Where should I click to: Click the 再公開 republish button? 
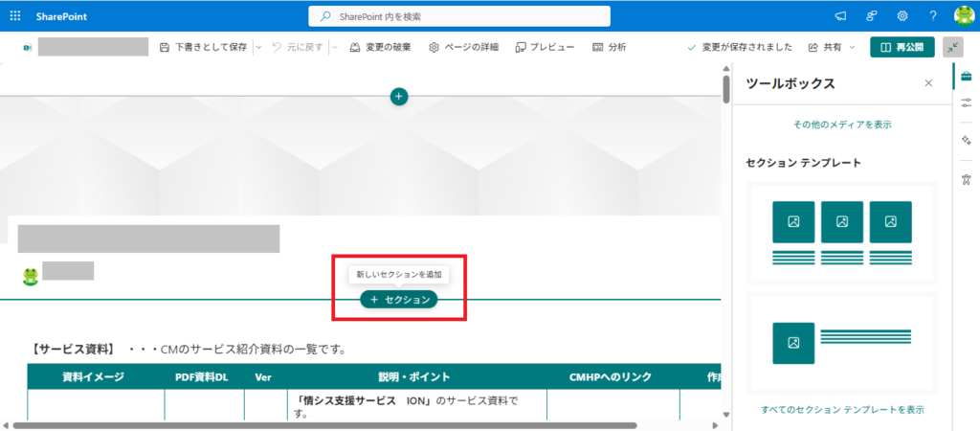[902, 48]
